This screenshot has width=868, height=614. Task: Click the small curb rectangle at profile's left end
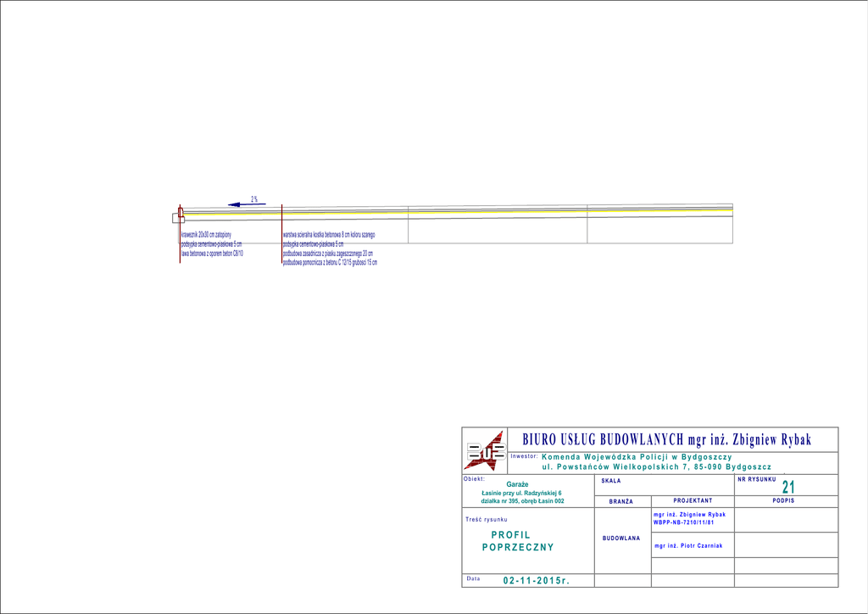click(x=177, y=218)
